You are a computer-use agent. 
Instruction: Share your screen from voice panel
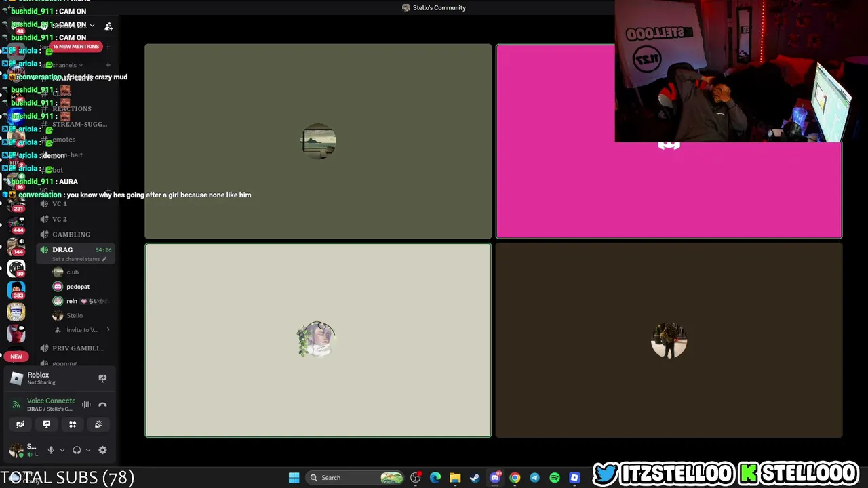point(46,424)
